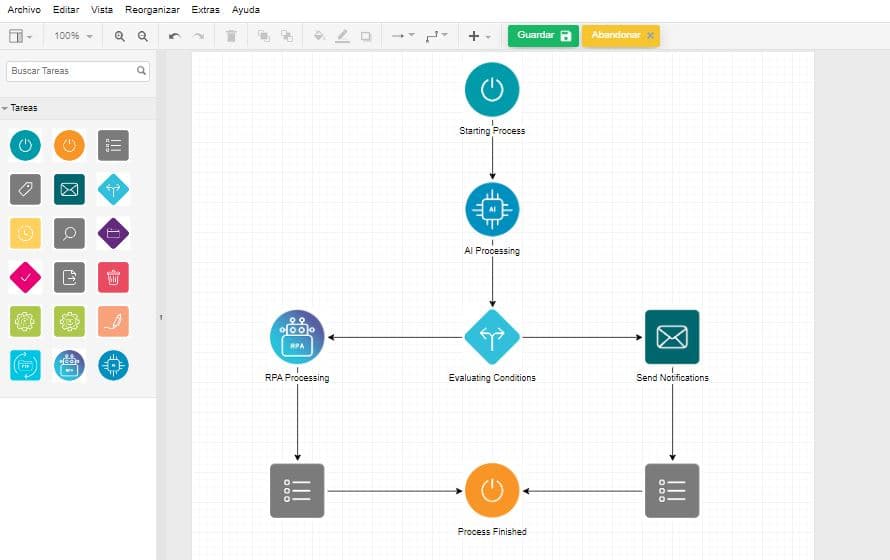Open the Archivo menu
This screenshot has width=890, height=560.
pyautogui.click(x=24, y=10)
